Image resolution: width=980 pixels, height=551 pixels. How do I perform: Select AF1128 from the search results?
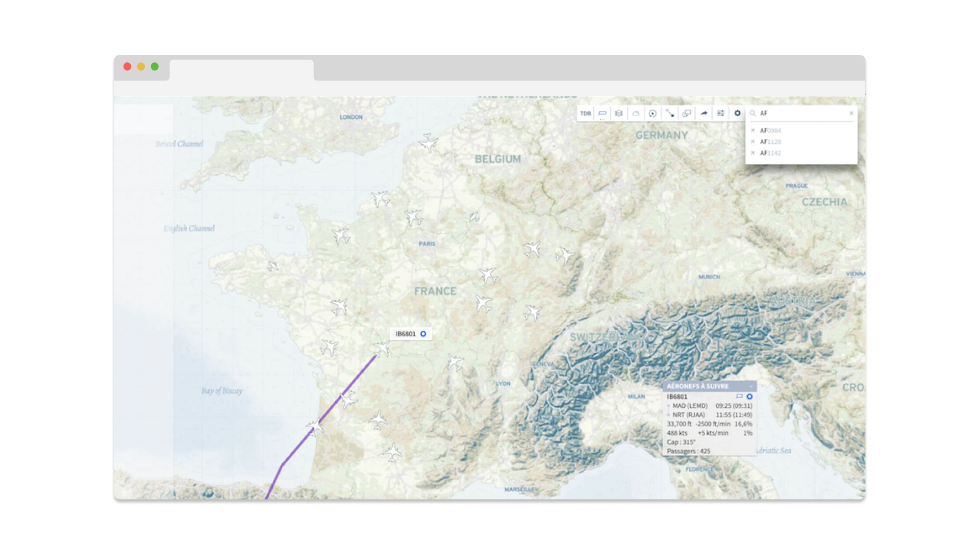point(770,142)
